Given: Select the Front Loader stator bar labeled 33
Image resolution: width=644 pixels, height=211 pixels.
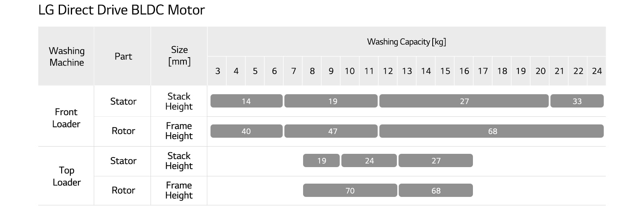Looking at the screenshot, I should click(x=577, y=101).
